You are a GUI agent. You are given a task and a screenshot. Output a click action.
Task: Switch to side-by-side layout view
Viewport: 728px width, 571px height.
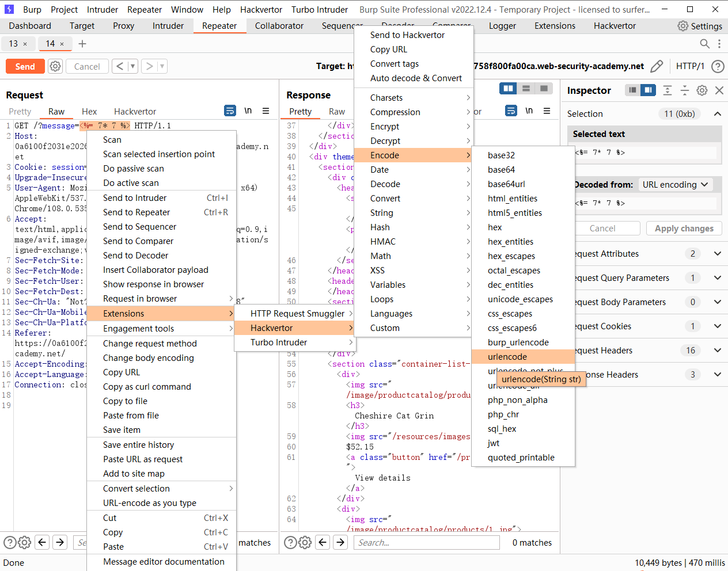(508, 88)
